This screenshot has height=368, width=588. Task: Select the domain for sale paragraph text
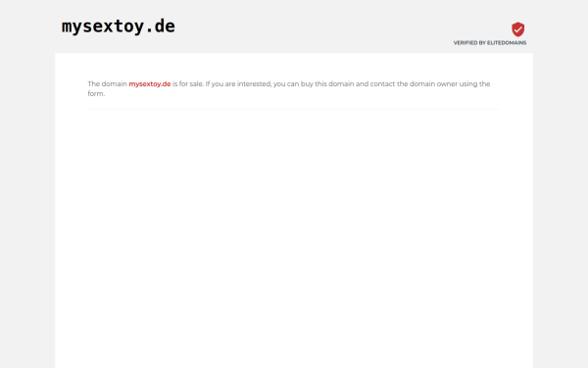289,88
